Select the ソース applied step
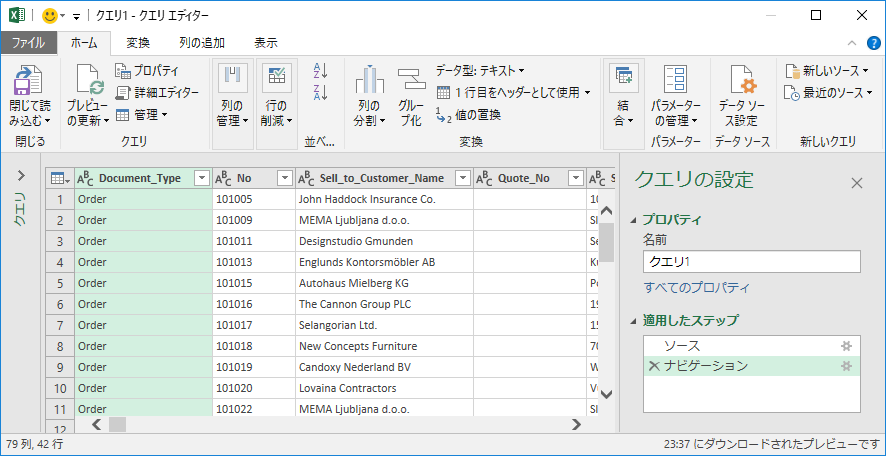 pyautogui.click(x=683, y=345)
